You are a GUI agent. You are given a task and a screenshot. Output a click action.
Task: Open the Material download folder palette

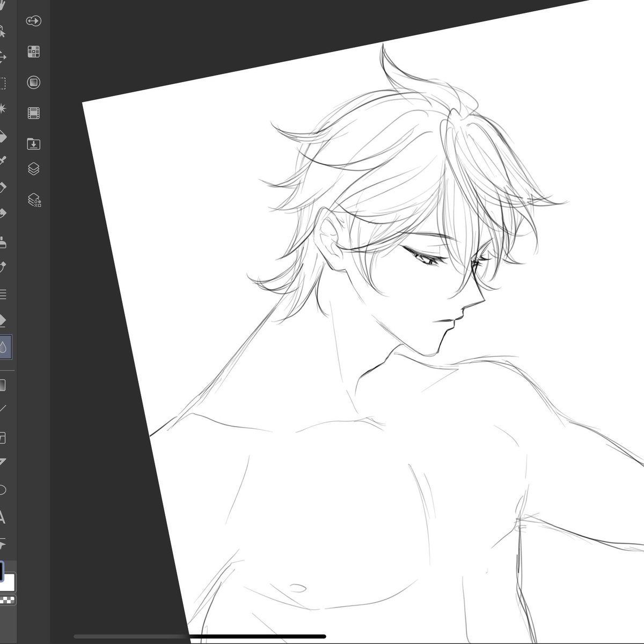coord(34,143)
